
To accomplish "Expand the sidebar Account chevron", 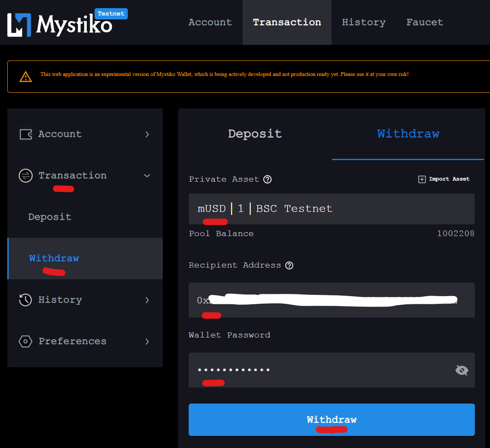I will click(x=147, y=134).
